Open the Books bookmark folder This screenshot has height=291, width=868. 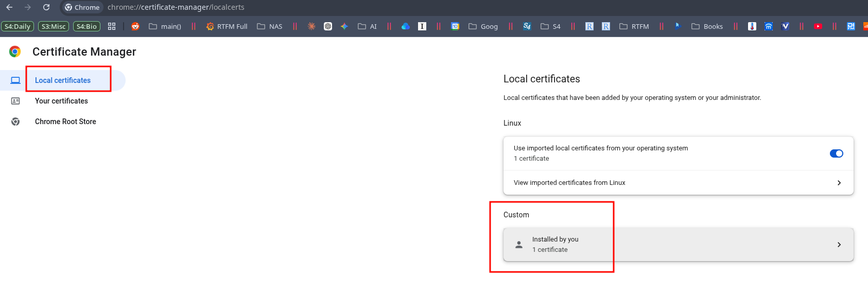coord(707,26)
